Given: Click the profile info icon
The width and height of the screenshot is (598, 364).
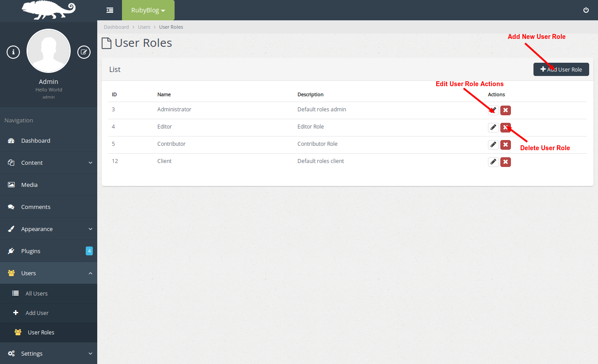Looking at the screenshot, I should coord(13,52).
